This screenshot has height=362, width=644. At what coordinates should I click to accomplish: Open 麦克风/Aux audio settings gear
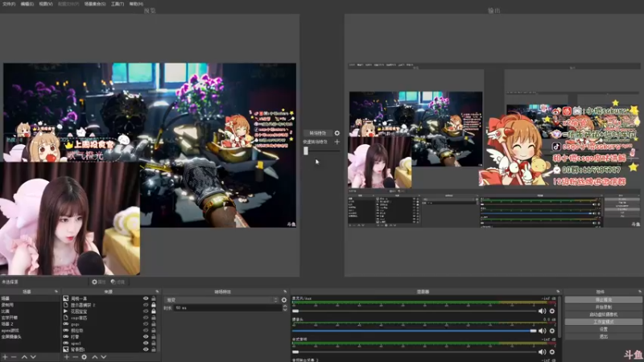tap(552, 311)
